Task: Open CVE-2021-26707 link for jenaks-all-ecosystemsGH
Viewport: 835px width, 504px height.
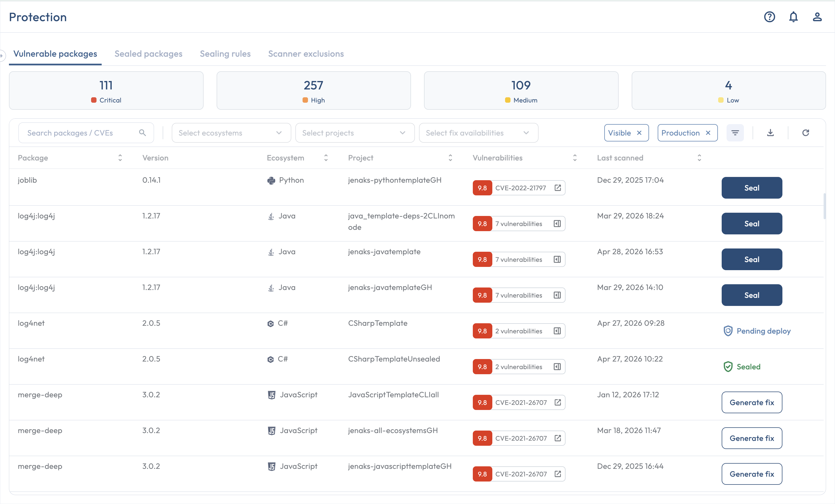Action: [x=557, y=438]
